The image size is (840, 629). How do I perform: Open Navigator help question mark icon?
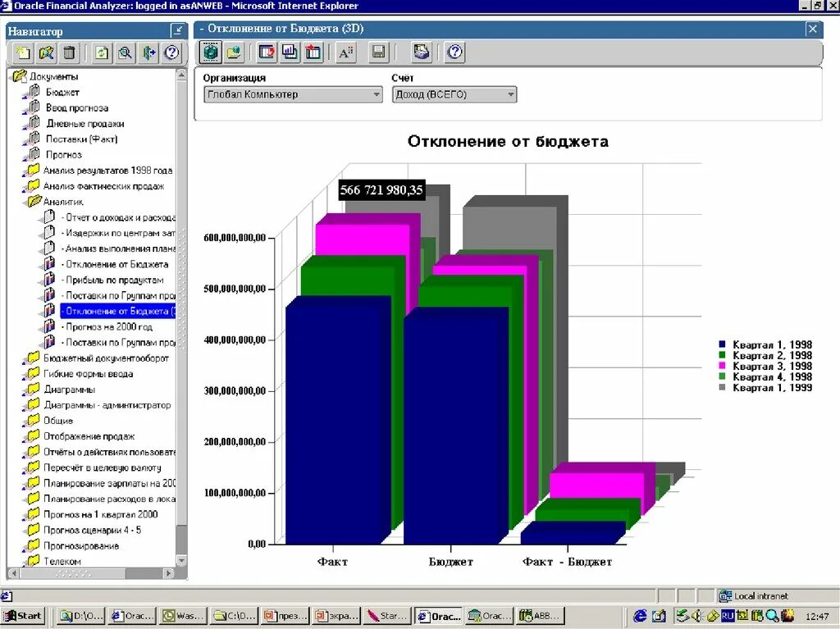tap(171, 52)
